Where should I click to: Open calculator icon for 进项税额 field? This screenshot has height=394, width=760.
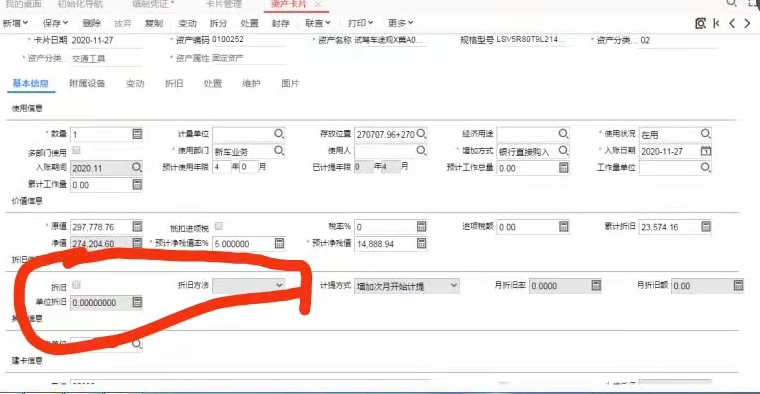pos(563,226)
